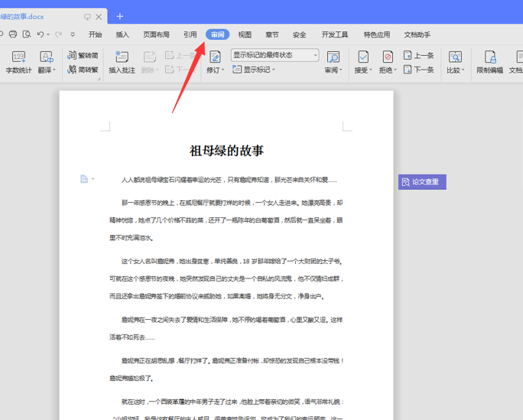The width and height of the screenshot is (523, 420).
Task: Click the paragraph layout icon beside first paragraph
Action: point(84,179)
